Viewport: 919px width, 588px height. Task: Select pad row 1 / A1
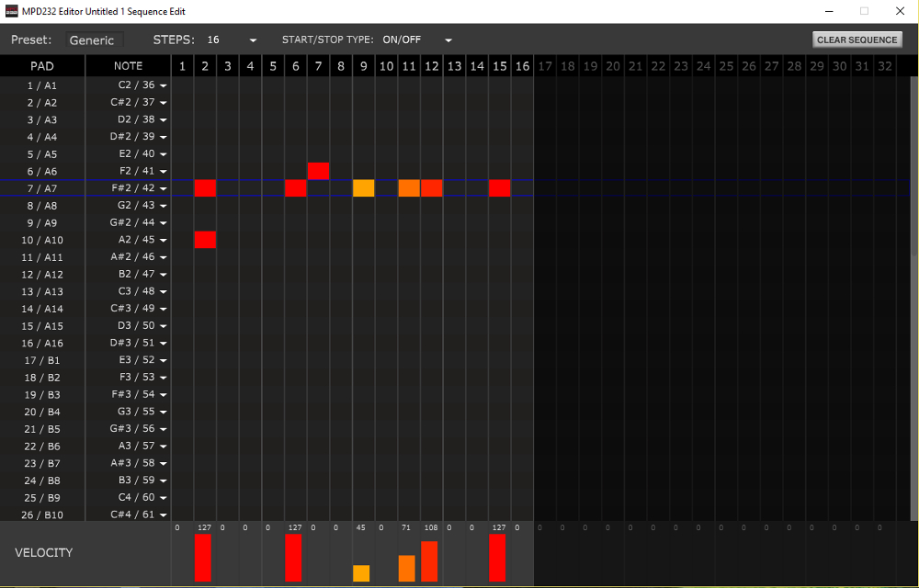pyautogui.click(x=42, y=85)
